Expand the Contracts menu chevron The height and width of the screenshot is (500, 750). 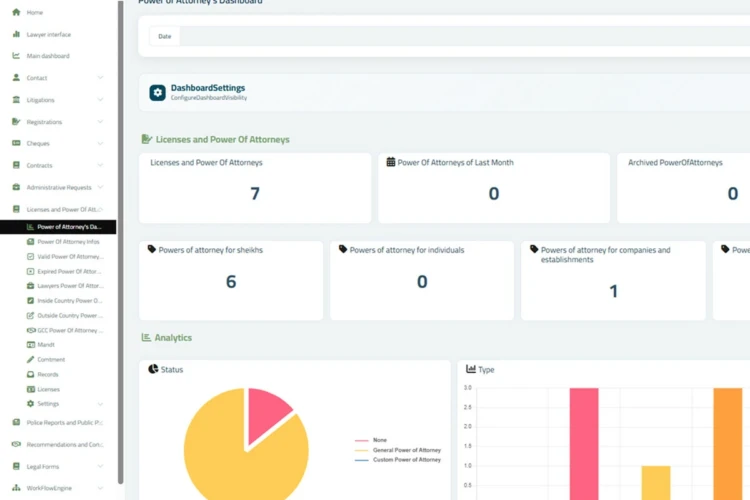[100, 165]
